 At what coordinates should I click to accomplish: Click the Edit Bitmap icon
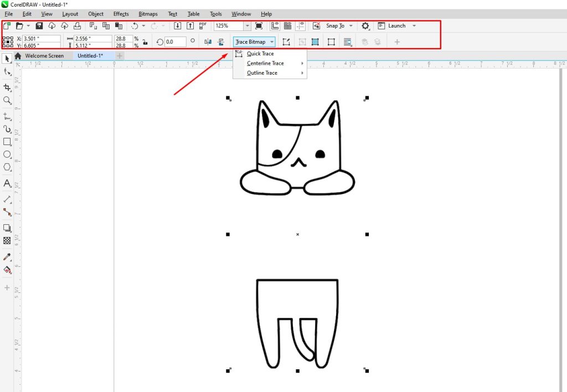click(x=286, y=42)
